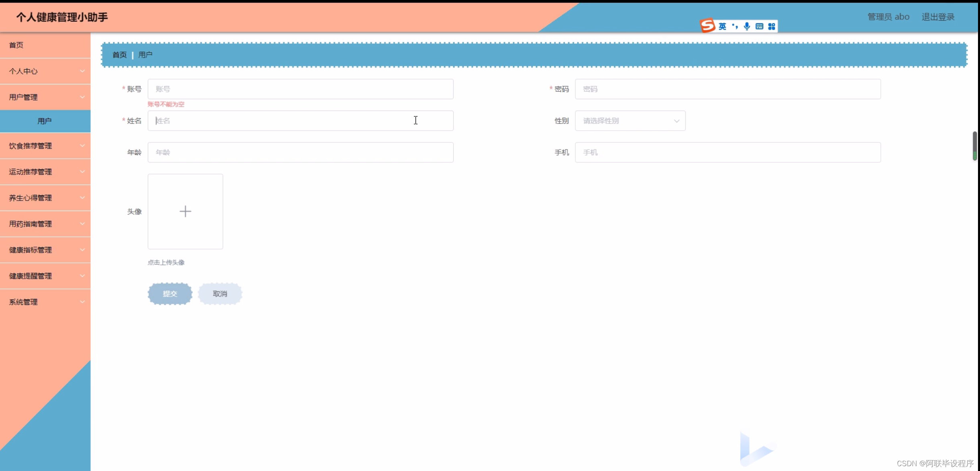Open the IME toolbox grid icon
Viewport: 980px width, 471px height.
pos(772,27)
